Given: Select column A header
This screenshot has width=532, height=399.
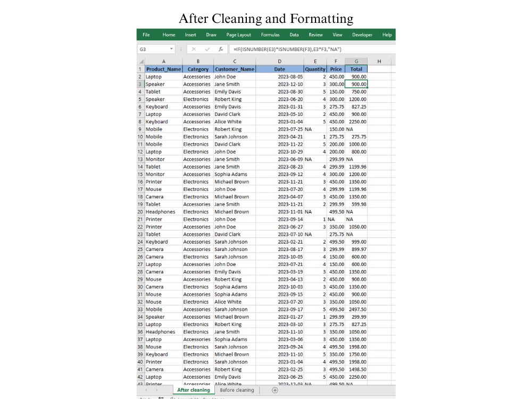Looking at the screenshot, I should point(163,61).
